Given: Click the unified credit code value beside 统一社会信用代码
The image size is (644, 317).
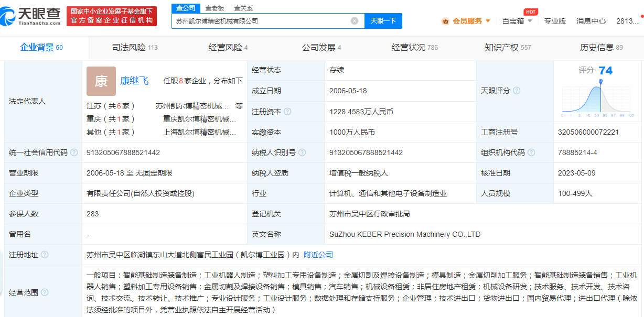Looking at the screenshot, I should tap(123, 152).
